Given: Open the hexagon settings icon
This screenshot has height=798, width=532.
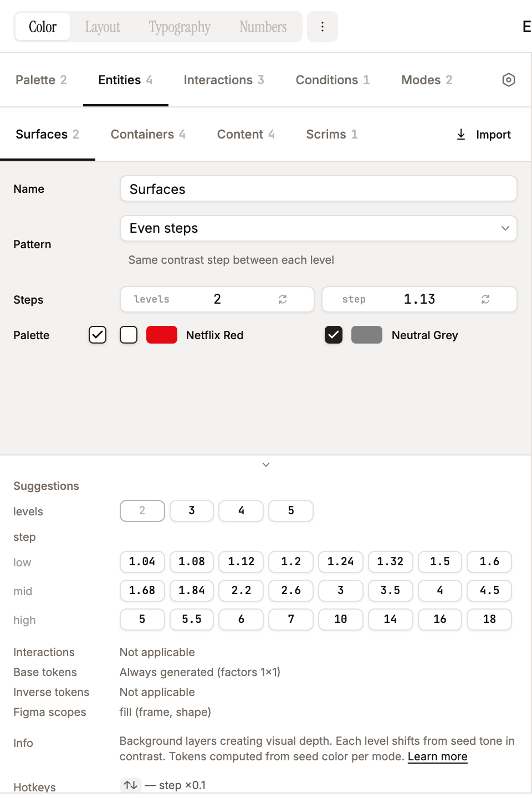Looking at the screenshot, I should (x=509, y=80).
